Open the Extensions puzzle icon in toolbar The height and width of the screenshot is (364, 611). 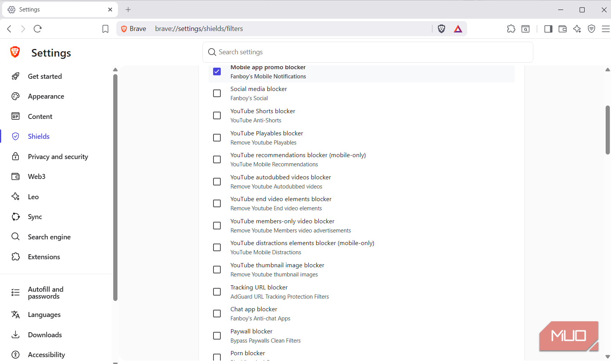coord(511,29)
